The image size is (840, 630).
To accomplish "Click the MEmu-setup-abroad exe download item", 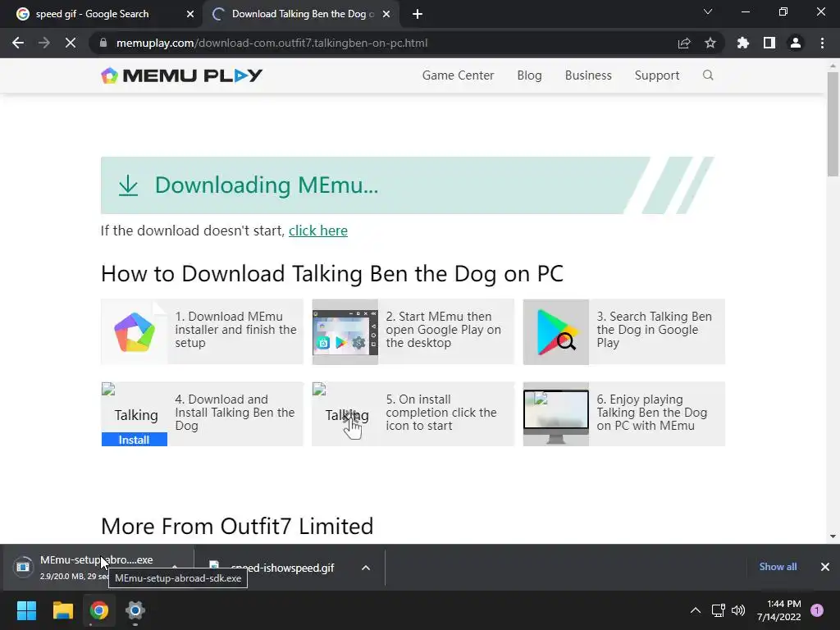I will pyautogui.click(x=97, y=567).
